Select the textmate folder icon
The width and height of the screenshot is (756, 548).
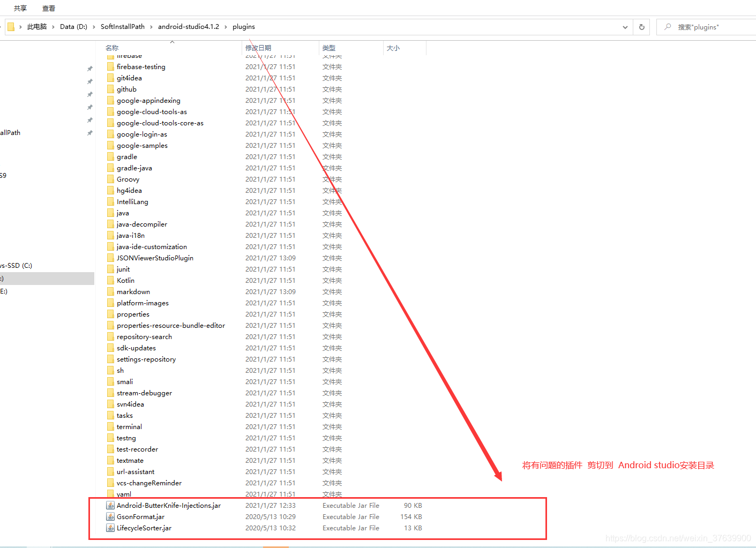110,461
